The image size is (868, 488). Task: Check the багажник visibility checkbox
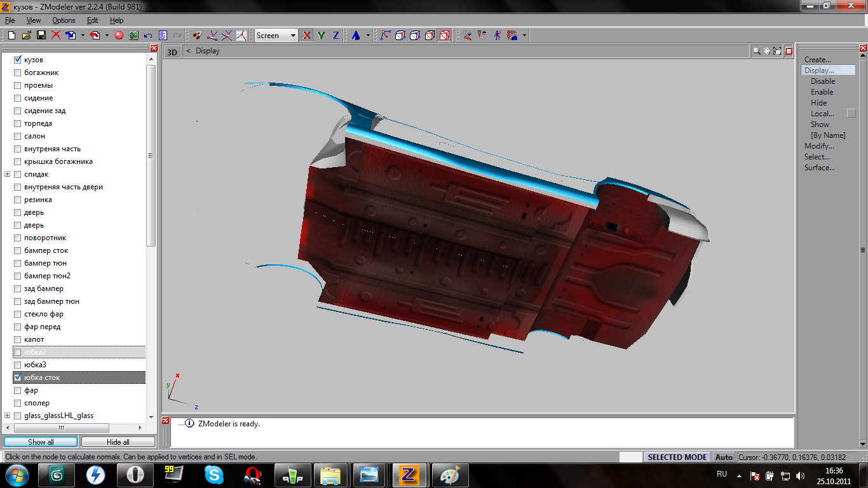click(17, 72)
